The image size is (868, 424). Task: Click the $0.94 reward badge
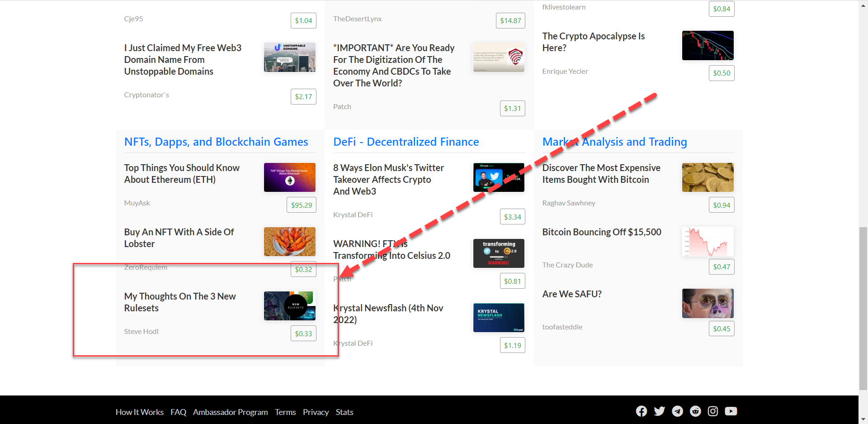point(722,205)
